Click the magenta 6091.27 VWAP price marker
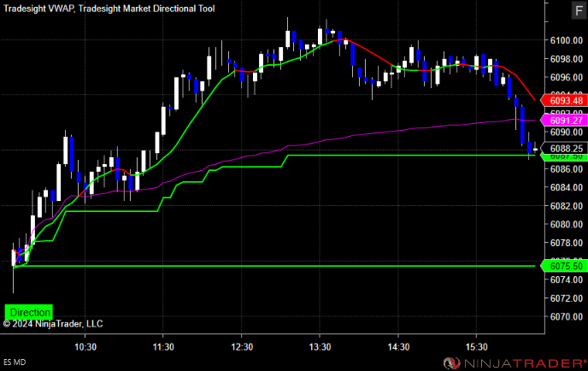This screenshot has width=588, height=371. [564, 121]
